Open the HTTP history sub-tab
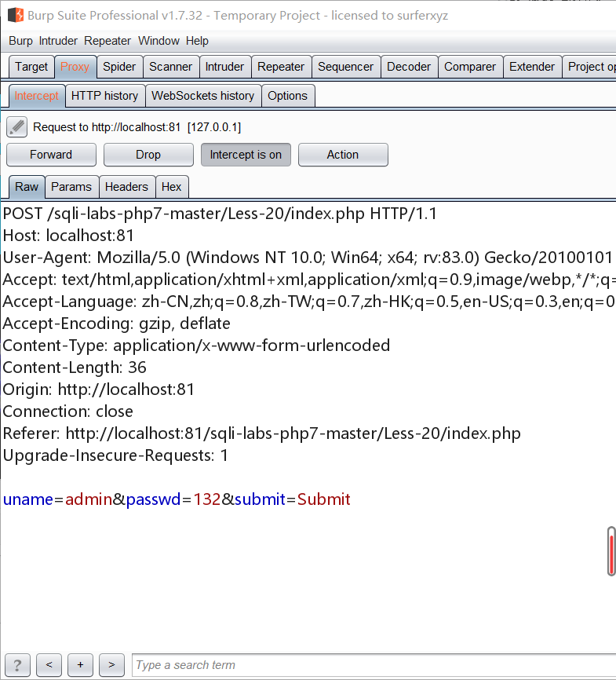Screen dimensions: 616x680 point(105,96)
